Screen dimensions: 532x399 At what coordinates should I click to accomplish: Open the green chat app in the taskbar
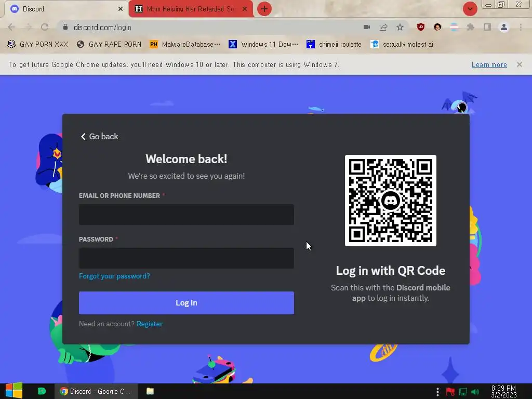42,391
